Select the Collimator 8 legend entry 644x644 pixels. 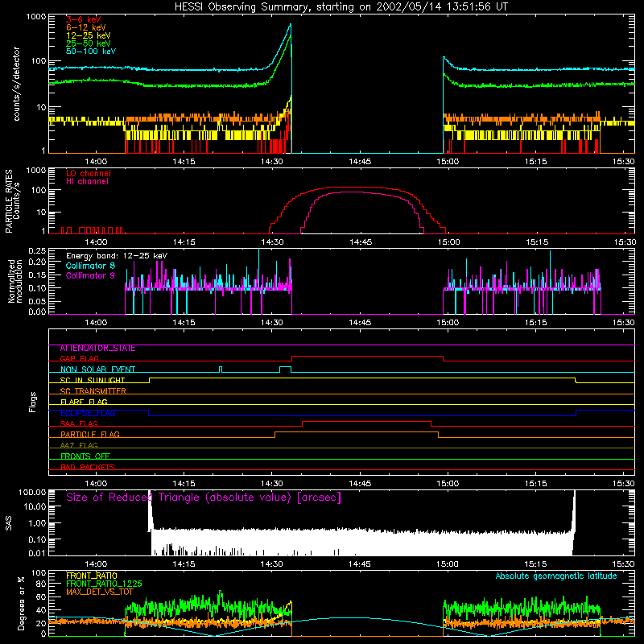[x=90, y=266]
